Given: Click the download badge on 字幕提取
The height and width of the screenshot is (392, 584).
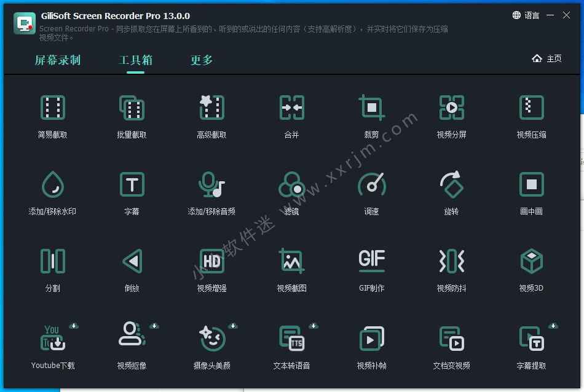Looking at the screenshot, I should coord(553,326).
